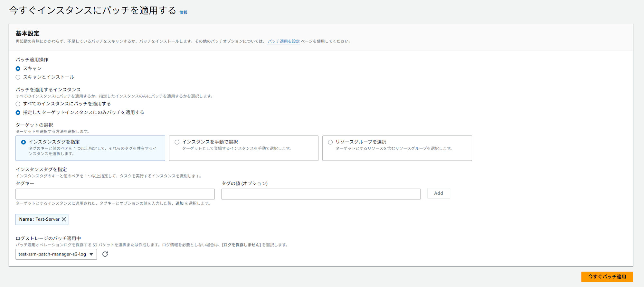This screenshot has height=287, width=644.
Task: Open the 情報 info link
Action: pyautogui.click(x=183, y=13)
